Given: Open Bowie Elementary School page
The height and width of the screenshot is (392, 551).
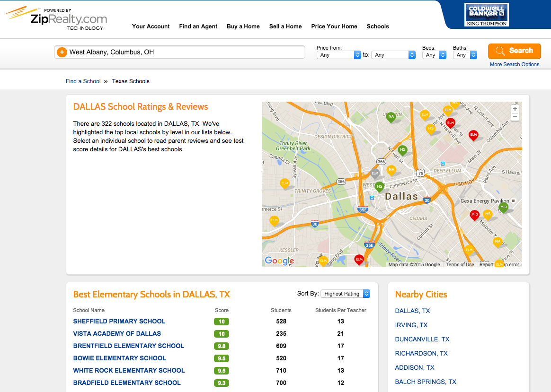Looking at the screenshot, I should click(119, 358).
